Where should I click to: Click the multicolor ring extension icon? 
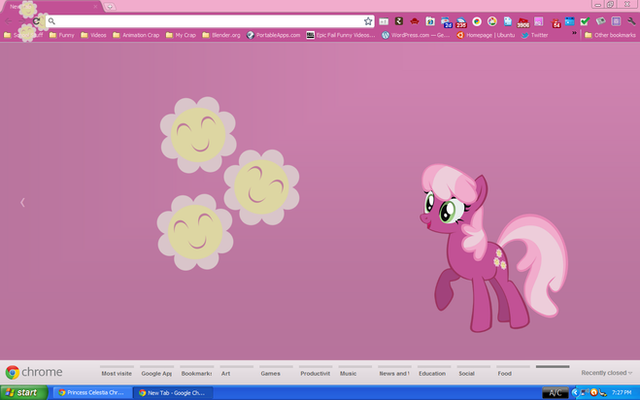[492, 21]
